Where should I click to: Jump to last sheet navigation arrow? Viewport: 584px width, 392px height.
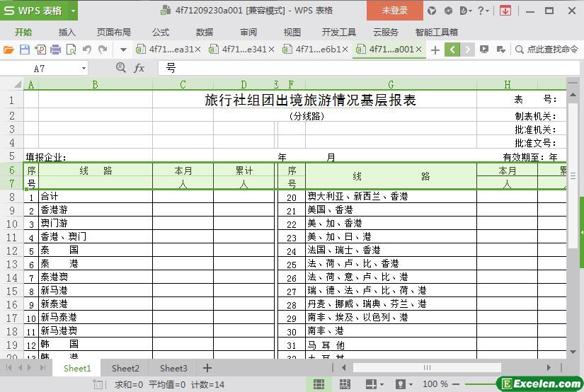[x=42, y=368]
